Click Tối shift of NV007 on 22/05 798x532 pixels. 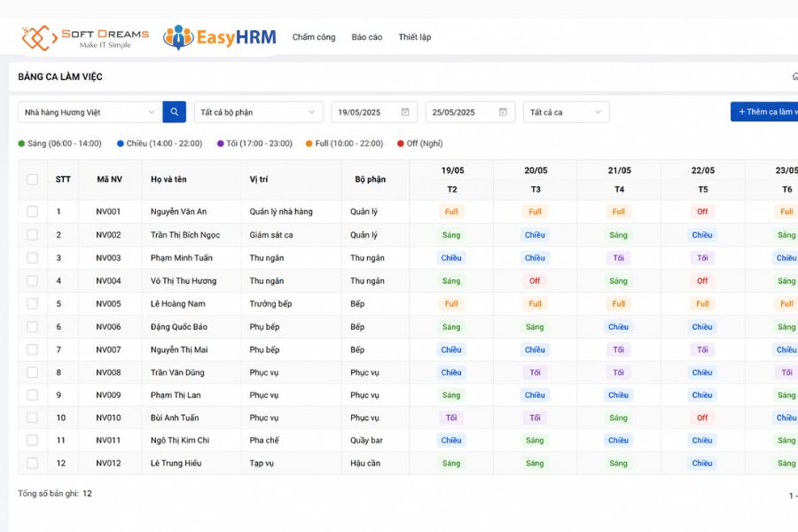click(x=702, y=349)
